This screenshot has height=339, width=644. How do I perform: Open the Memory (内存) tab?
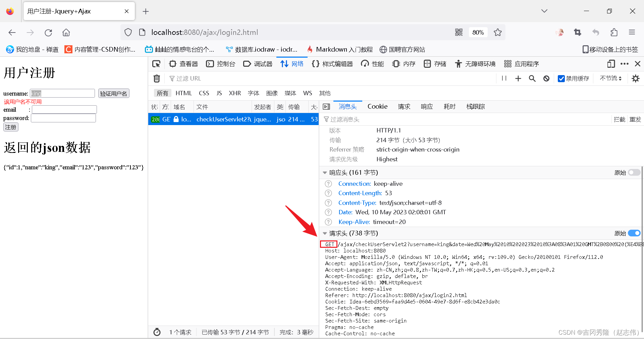[x=404, y=64]
